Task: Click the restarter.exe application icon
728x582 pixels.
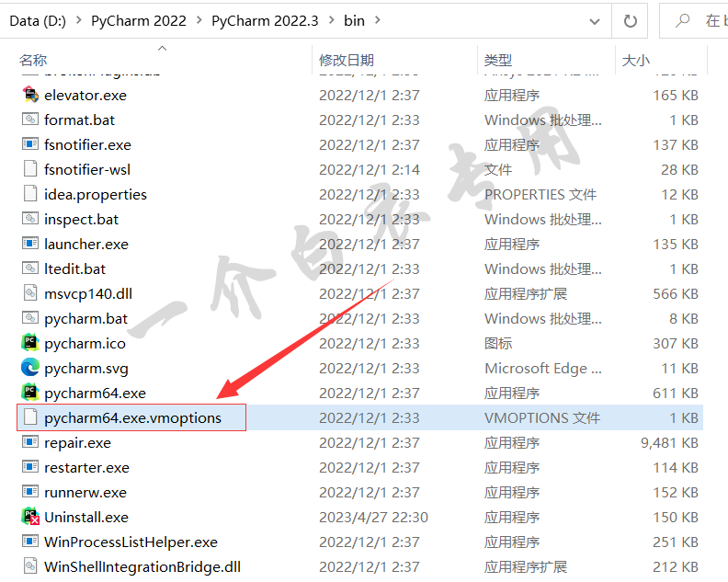Action: [x=30, y=467]
